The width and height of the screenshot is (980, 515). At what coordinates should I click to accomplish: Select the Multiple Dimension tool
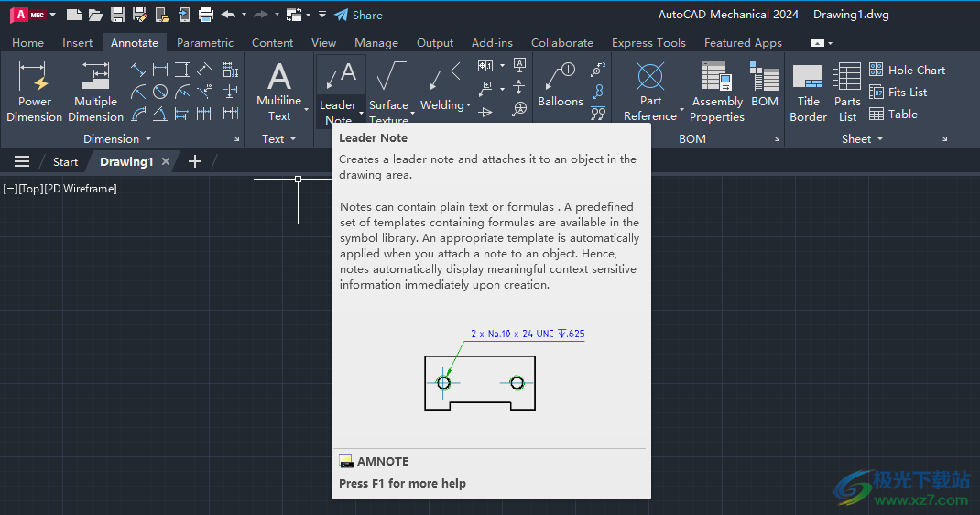coord(95,92)
